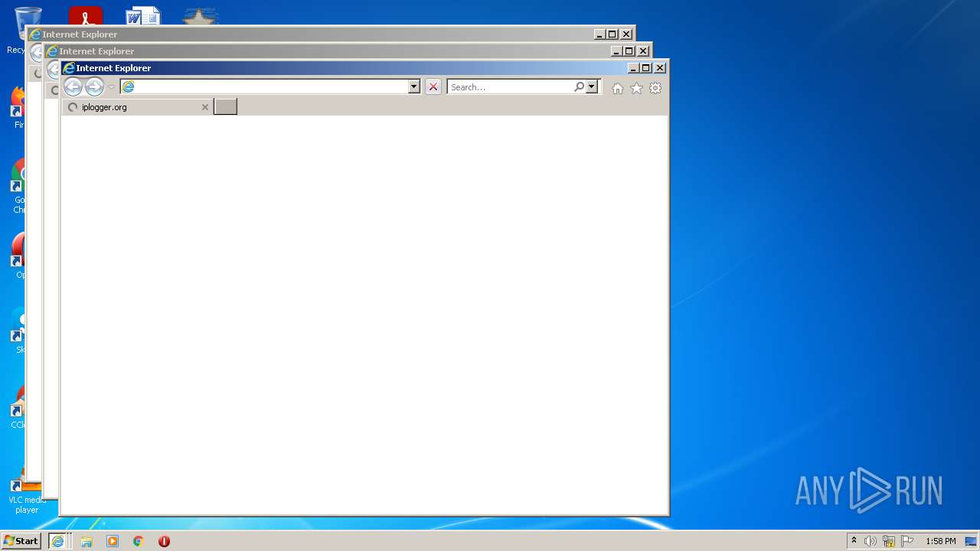Viewport: 980px width, 551px height.
Task: Maximize the front Internet Explorer window
Action: click(645, 68)
